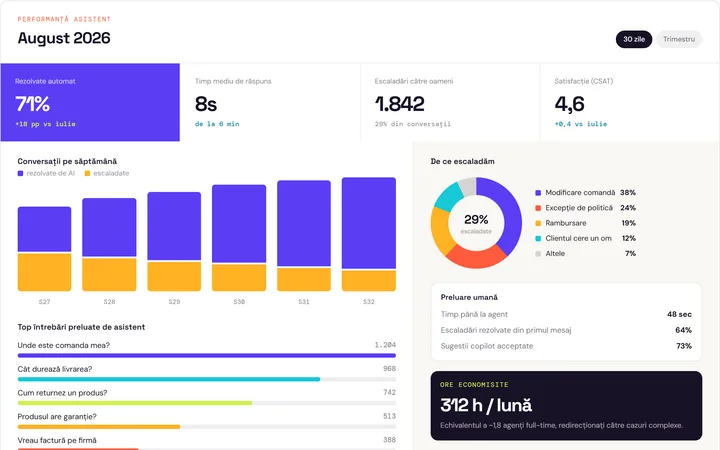Click the 'Conversații pe săptămână' chart title
The height and width of the screenshot is (450, 720).
[67, 162]
